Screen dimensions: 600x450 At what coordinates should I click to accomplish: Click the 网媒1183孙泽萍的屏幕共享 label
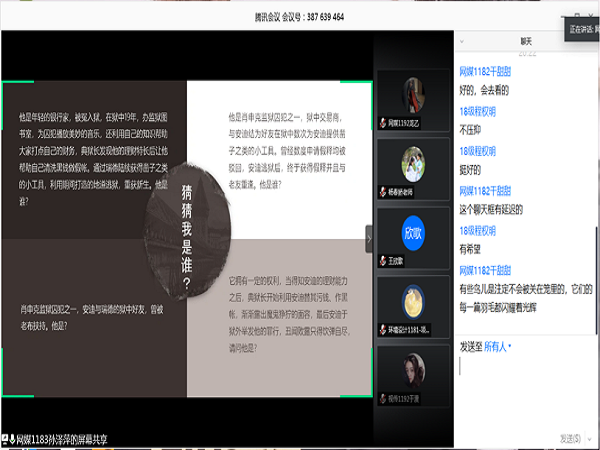point(62,439)
